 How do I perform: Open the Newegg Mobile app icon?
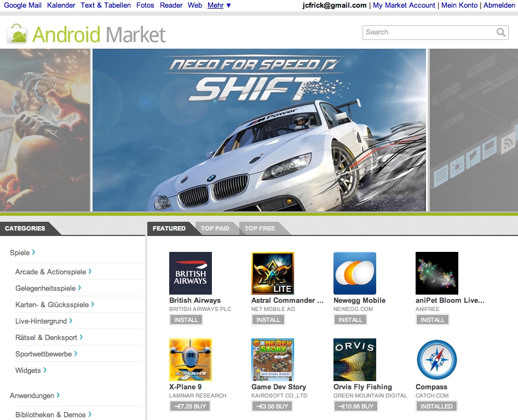coord(355,273)
